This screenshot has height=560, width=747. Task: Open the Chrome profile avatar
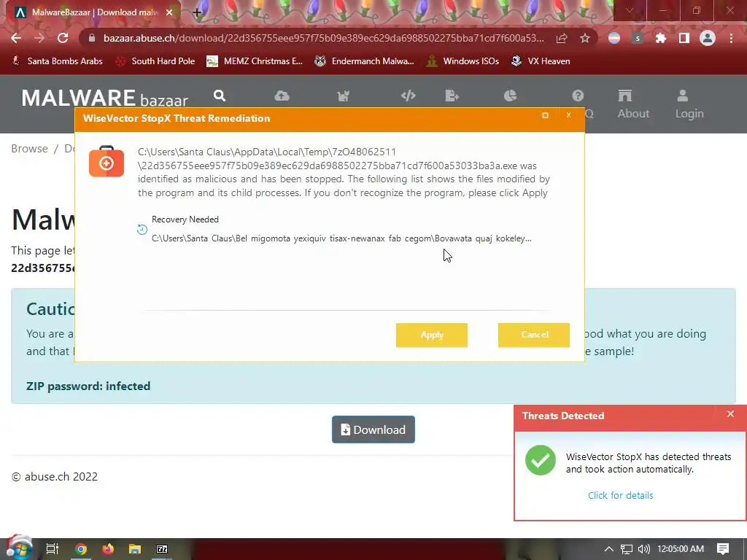(x=708, y=38)
